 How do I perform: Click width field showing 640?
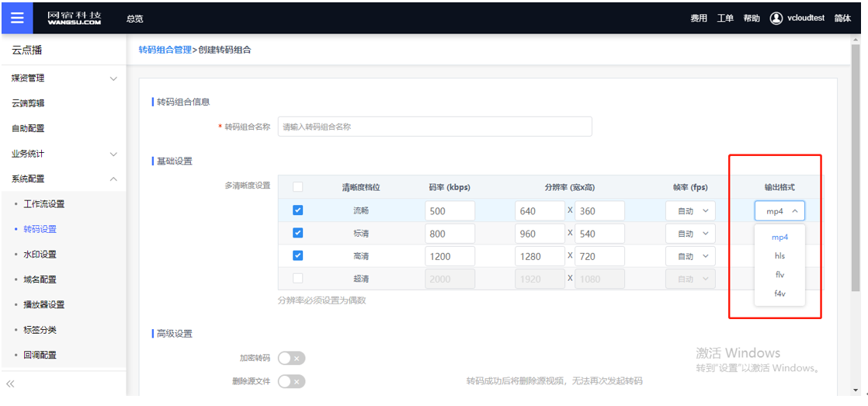coord(540,210)
